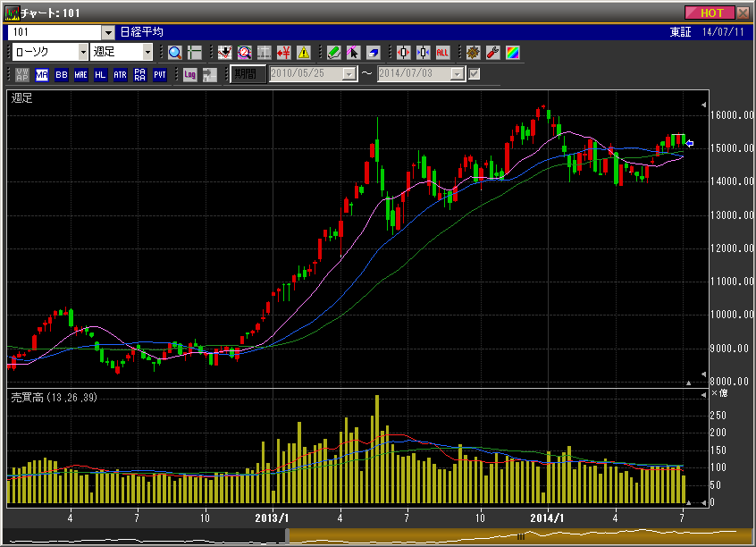Toggle the BB Bollinger Bands indicator
This screenshot has width=756, height=547.
[61, 74]
